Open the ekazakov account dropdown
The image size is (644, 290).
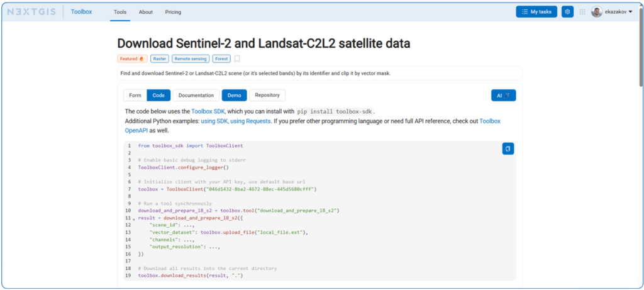[618, 12]
